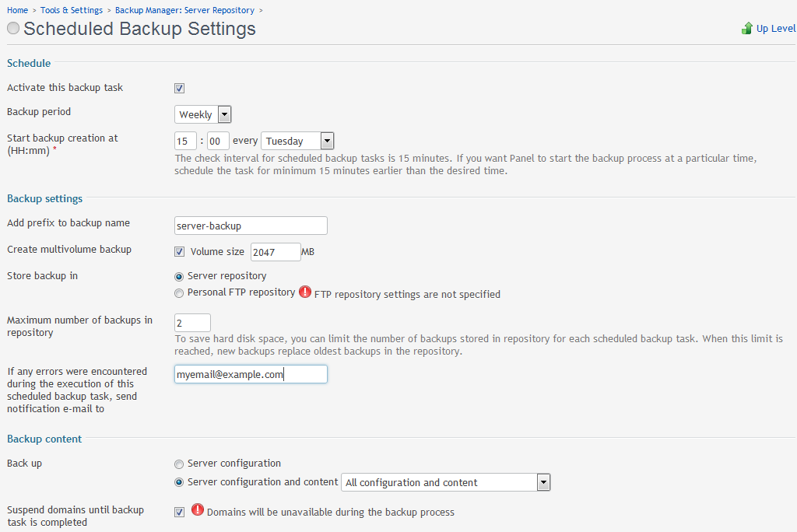Click the 'Volume size' label text
The image size is (797, 532).
pos(217,251)
